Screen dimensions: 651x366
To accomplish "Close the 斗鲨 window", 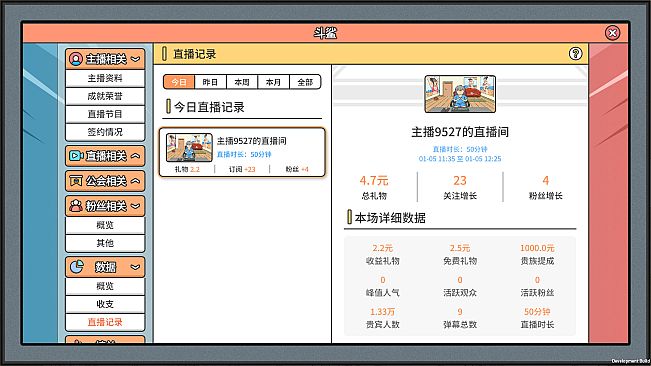I will tap(612, 33).
